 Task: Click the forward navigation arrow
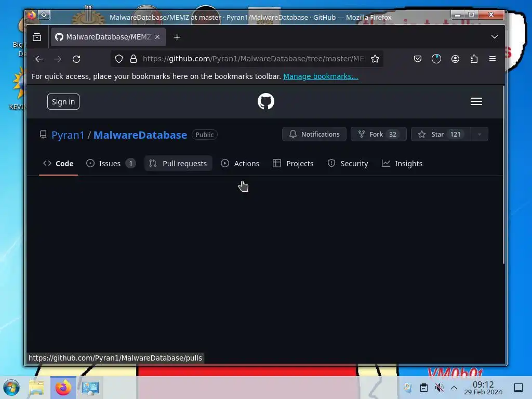[x=58, y=59]
